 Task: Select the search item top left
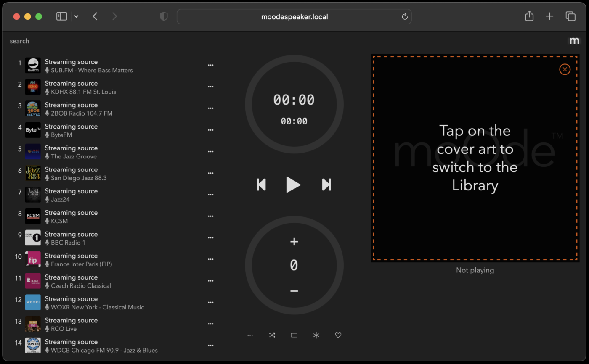pos(19,41)
